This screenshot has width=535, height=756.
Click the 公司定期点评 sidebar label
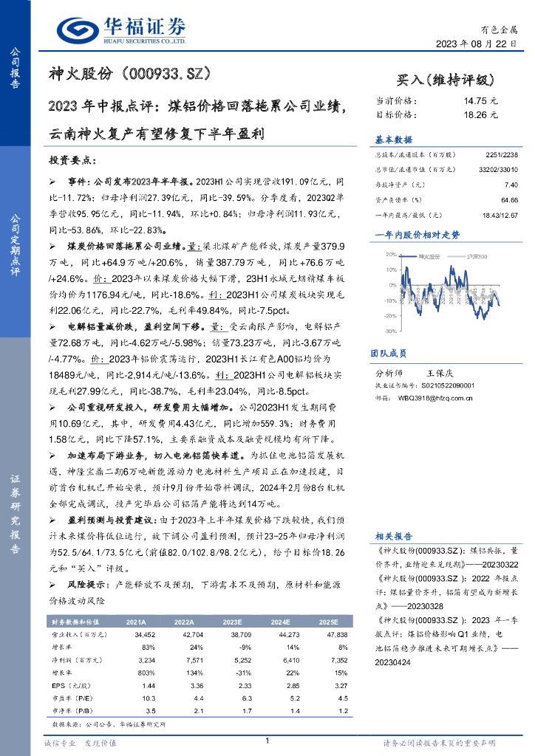click(x=15, y=245)
